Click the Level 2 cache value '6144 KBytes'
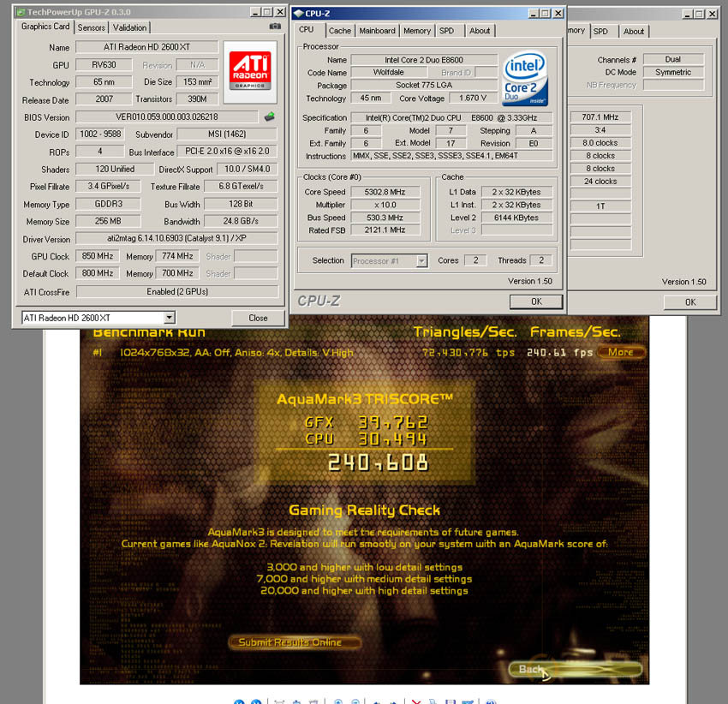 [516, 218]
